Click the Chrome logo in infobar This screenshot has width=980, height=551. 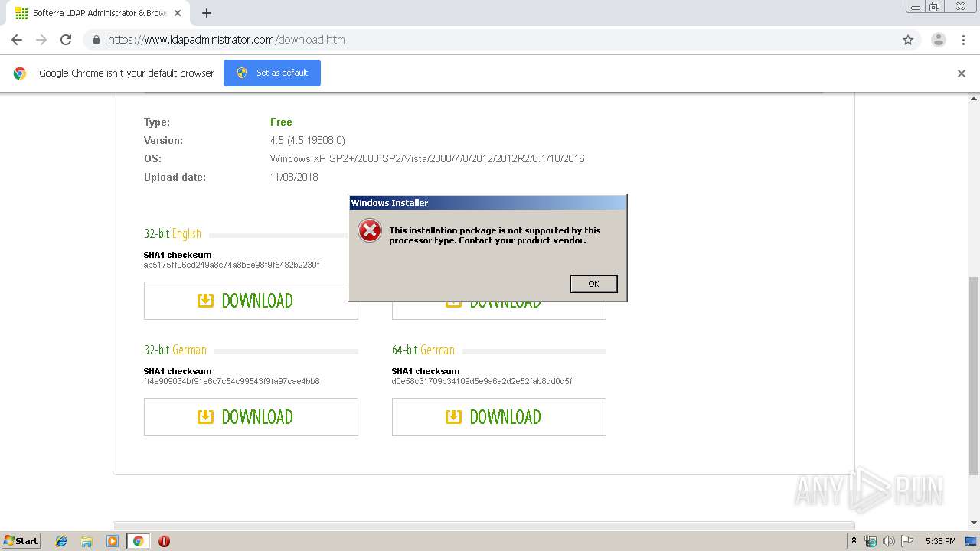20,73
